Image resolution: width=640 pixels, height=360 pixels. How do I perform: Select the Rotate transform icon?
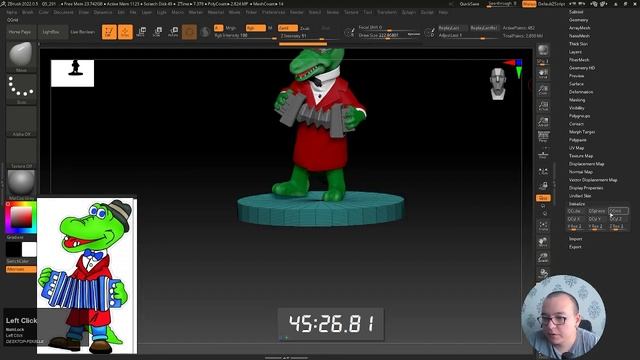[173, 32]
